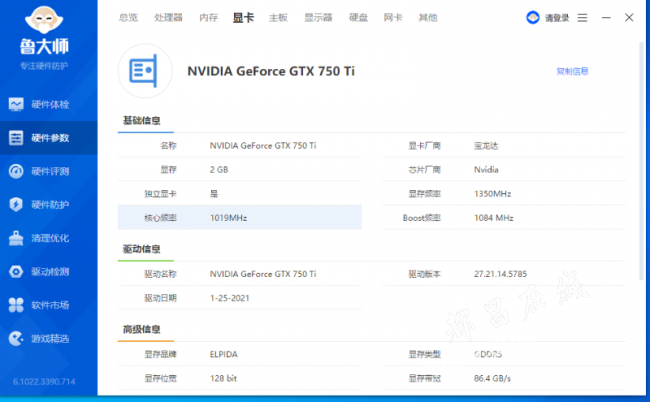Image resolution: width=650 pixels, height=402 pixels.
Task: Select the 核心频率 1019MHz row
Action: [240, 218]
